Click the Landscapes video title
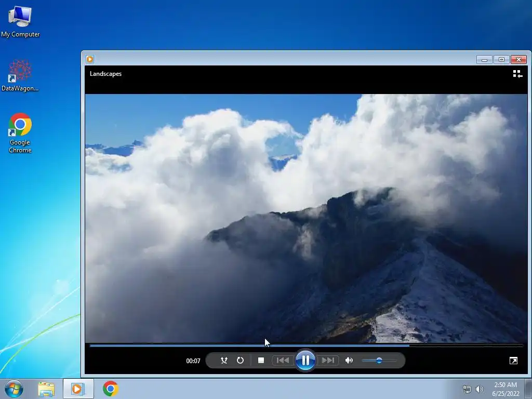The width and height of the screenshot is (532, 399). pyautogui.click(x=105, y=74)
